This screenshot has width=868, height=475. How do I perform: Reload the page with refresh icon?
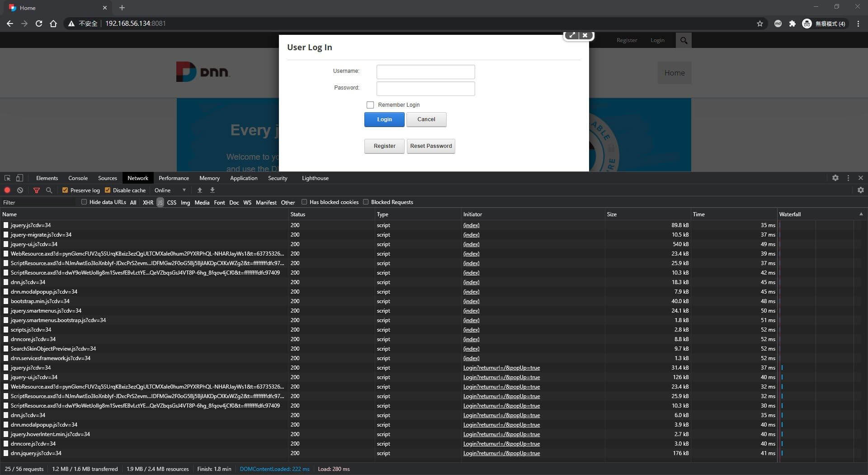(39, 24)
